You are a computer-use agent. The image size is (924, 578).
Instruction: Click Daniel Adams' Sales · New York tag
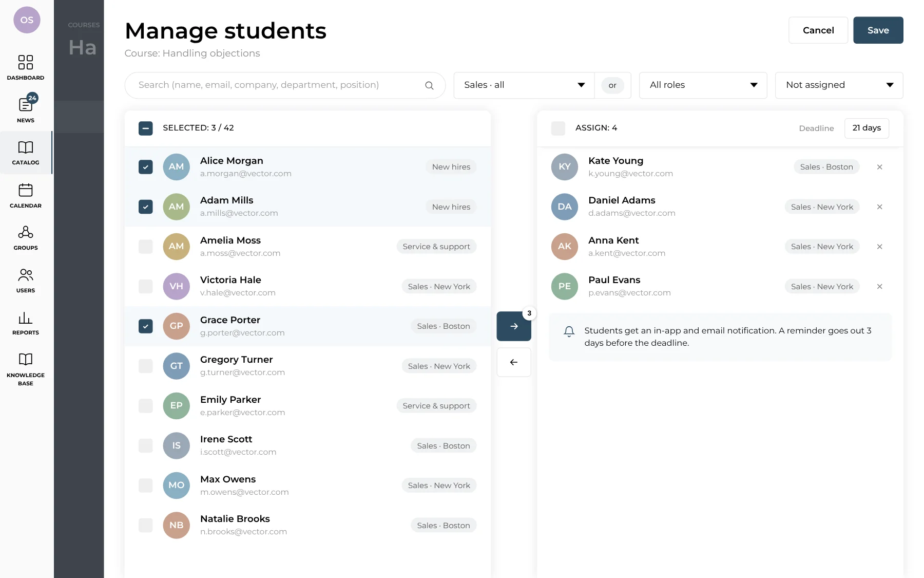(822, 207)
